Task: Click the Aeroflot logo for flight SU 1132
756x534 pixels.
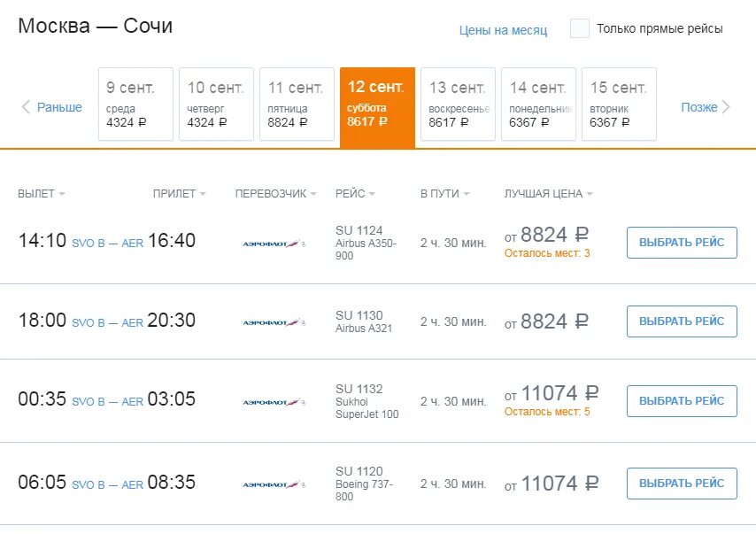Action: click(273, 402)
